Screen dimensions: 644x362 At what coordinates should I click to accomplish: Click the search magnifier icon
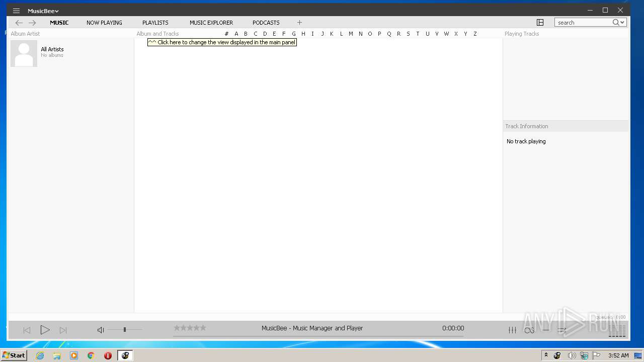click(x=616, y=23)
